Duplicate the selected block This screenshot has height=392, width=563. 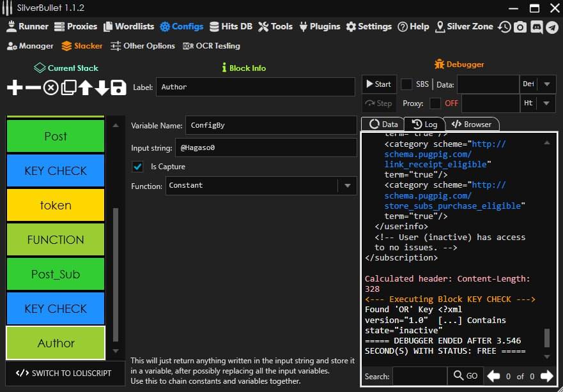click(x=68, y=87)
